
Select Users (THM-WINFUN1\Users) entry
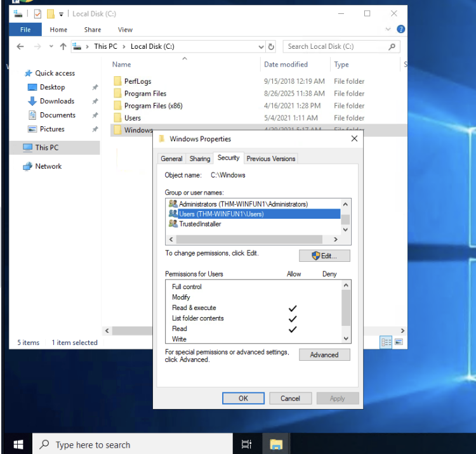click(x=254, y=214)
